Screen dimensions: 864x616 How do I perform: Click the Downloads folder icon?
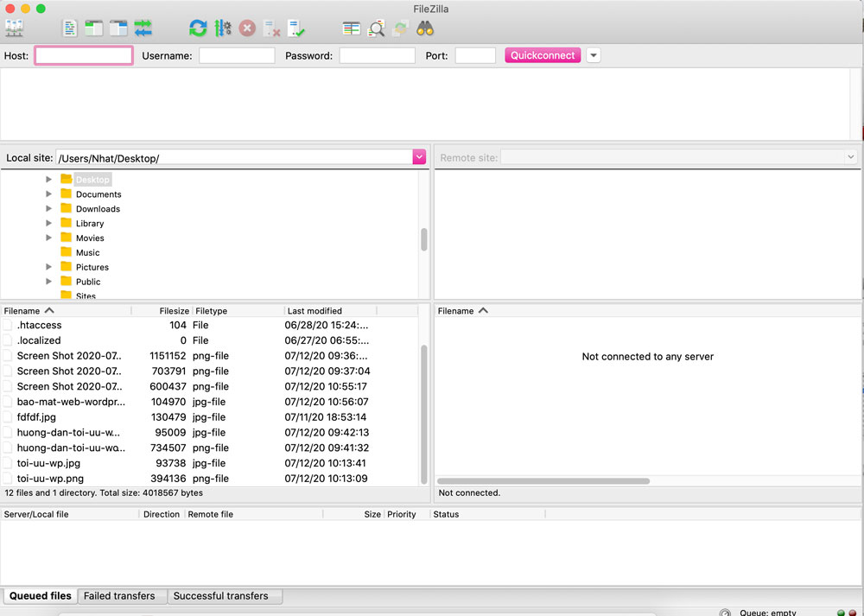67,208
